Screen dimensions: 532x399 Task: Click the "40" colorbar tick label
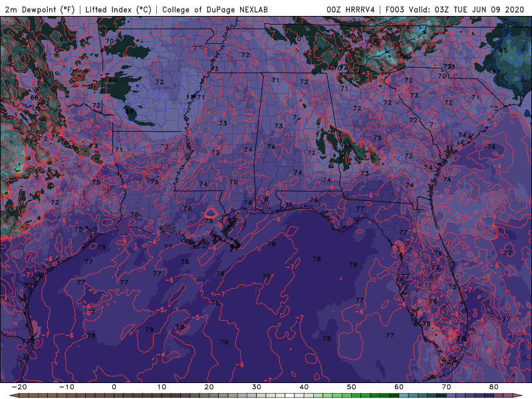304,387
